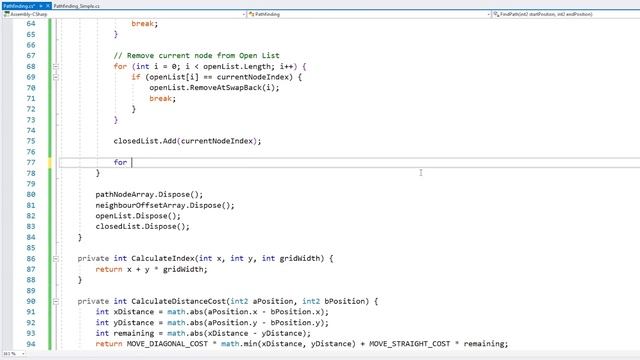Screen dimensions: 640x360
Task: Click 'return x + y * gridWidth;' line
Action: point(151,269)
